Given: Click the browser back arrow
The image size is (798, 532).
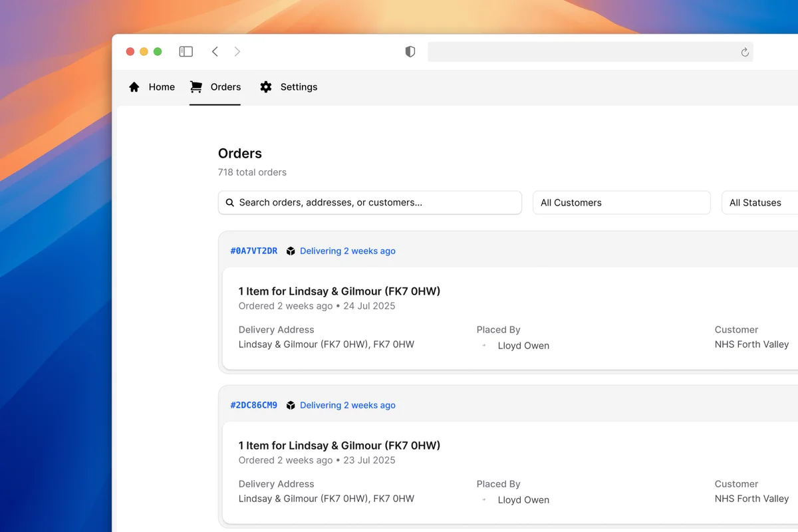Looking at the screenshot, I should coord(215,51).
